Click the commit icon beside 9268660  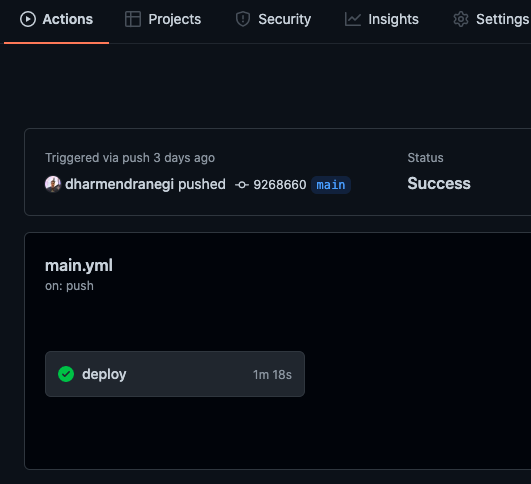pos(242,185)
